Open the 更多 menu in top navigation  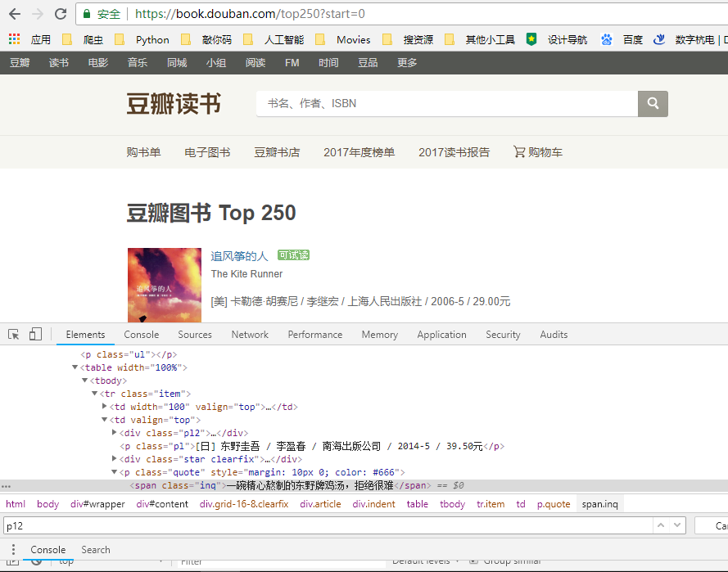pos(407,63)
